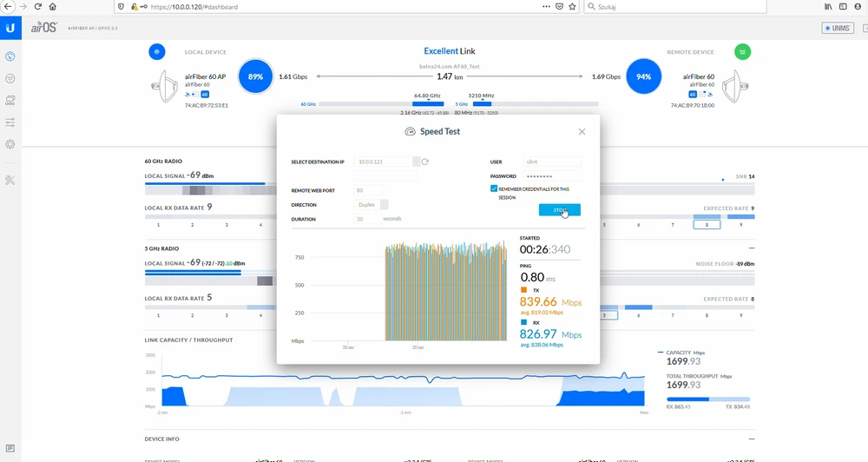The height and width of the screenshot is (462, 868).
Task: Click the blue local device status icon
Action: pyautogui.click(x=156, y=51)
